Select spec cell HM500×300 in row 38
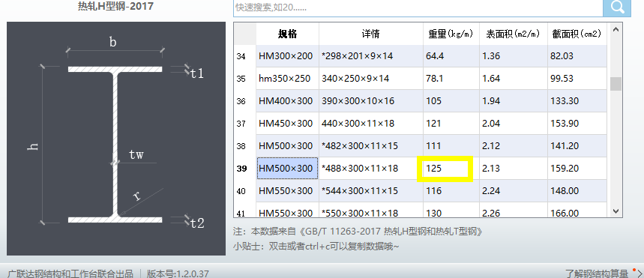 click(x=287, y=146)
